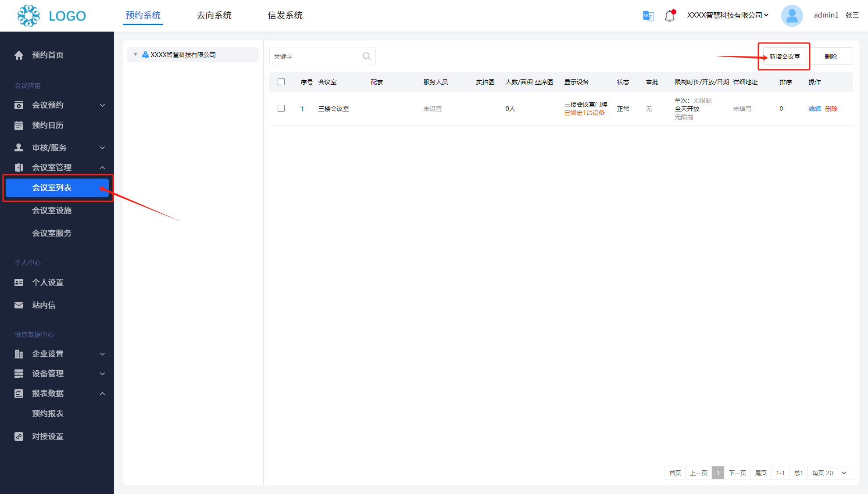This screenshot has height=494, width=868.
Task: Click 尾页 pagination button
Action: tap(761, 473)
